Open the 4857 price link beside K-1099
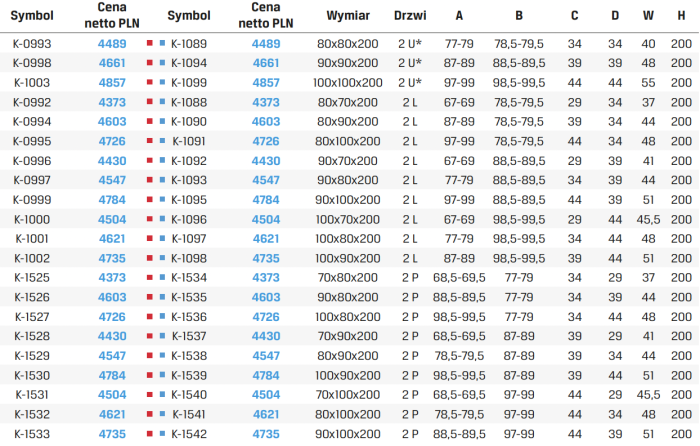Screen dimensions: 700x446 coord(266,83)
